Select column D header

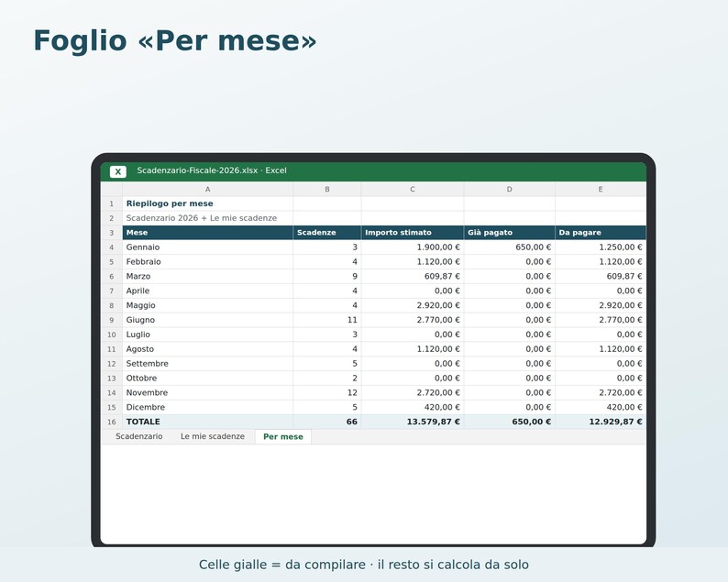point(509,189)
